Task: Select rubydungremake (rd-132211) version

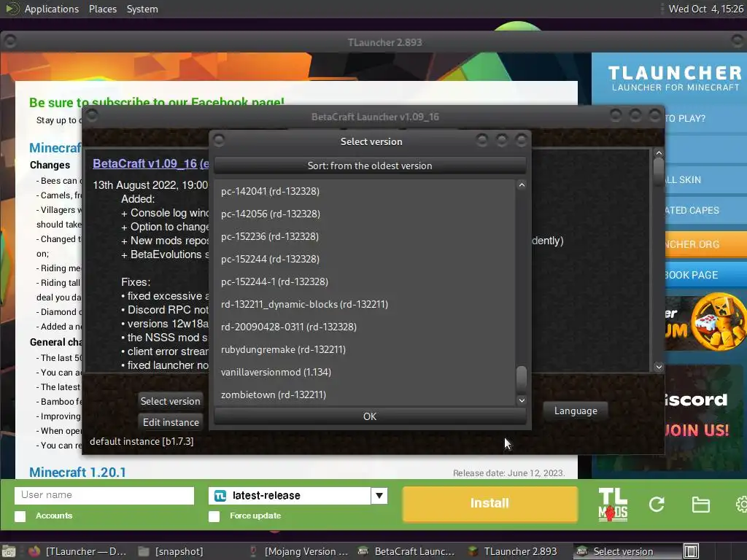Action: coord(365,349)
